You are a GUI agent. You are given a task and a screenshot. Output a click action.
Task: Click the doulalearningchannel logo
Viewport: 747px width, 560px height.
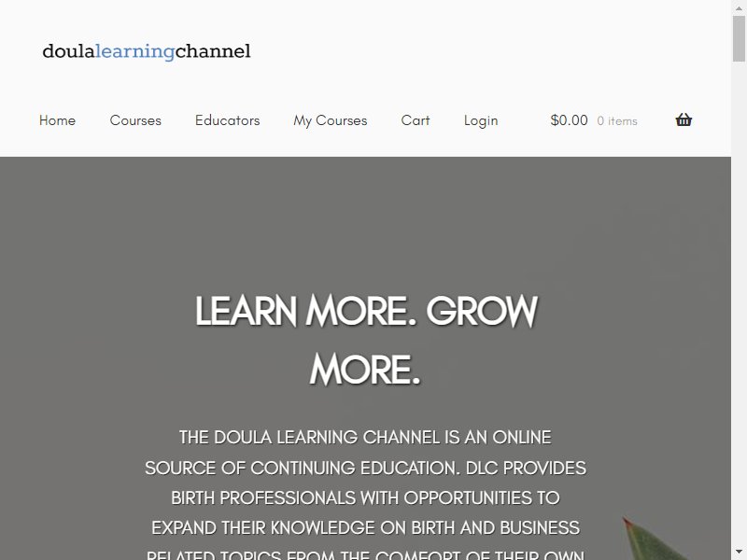147,51
